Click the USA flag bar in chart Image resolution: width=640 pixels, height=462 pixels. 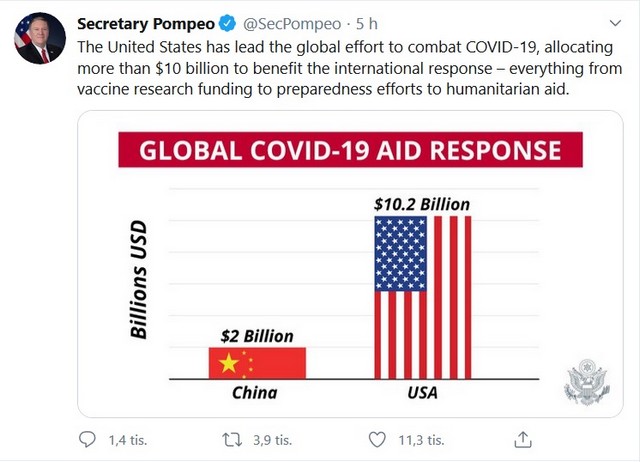(423, 297)
